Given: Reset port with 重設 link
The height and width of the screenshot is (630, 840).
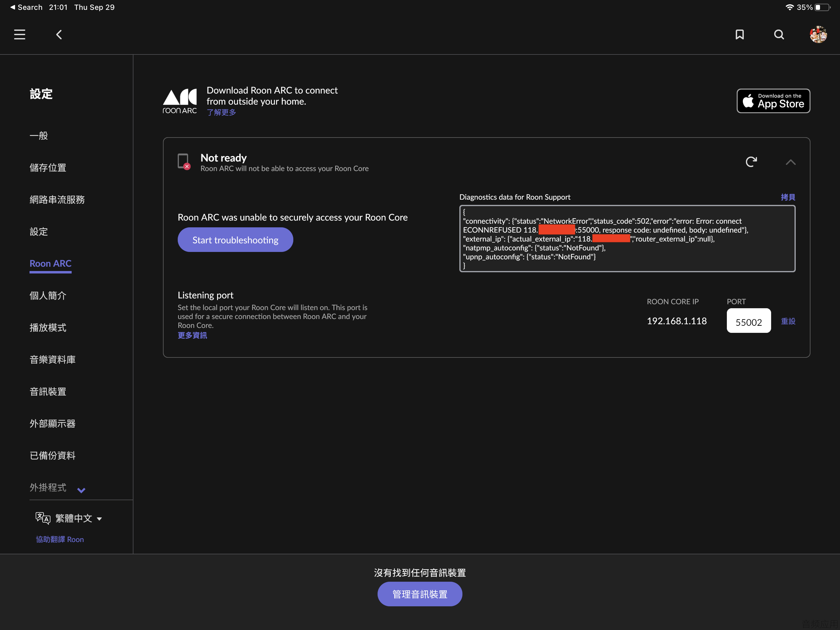Looking at the screenshot, I should pyautogui.click(x=788, y=321).
